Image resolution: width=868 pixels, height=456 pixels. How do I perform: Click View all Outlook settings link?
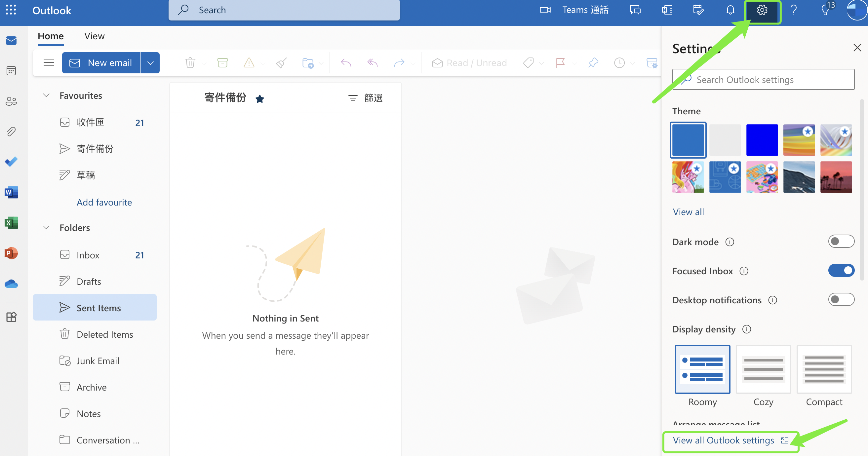coord(723,440)
